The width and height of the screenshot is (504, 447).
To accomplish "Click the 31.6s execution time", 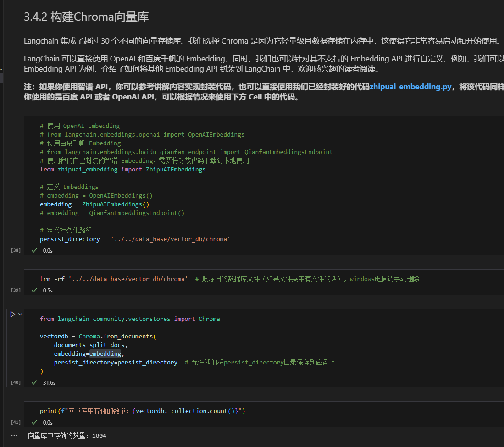I will click(49, 383).
